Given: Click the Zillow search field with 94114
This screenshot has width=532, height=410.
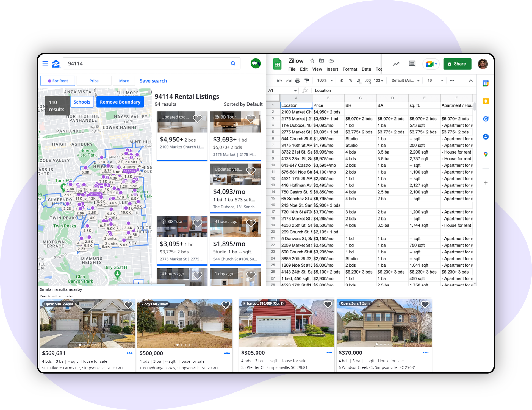Looking at the screenshot, I should coord(151,63).
